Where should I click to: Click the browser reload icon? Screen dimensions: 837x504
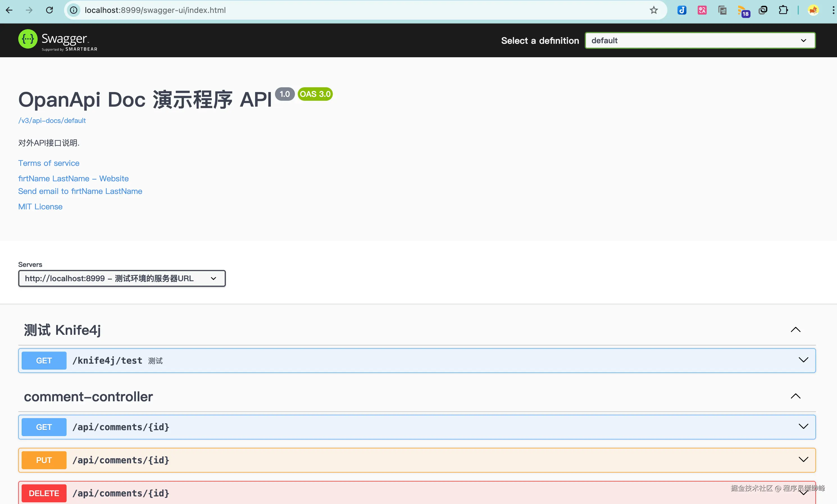click(50, 10)
